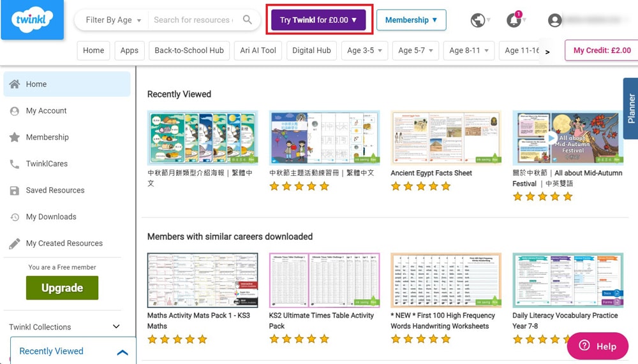This screenshot has width=638, height=364.
Task: Expand the Membership dropdown in the header
Action: coord(411,20)
